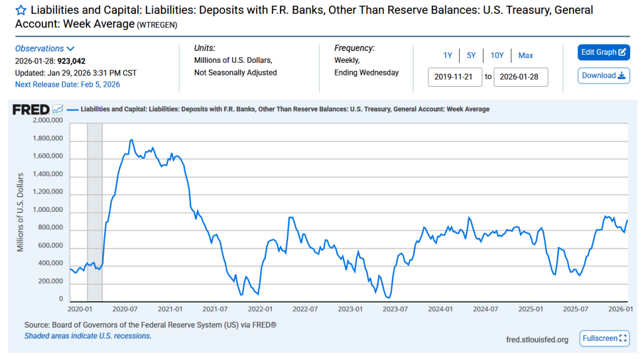Image resolution: width=644 pixels, height=359 pixels.
Task: Expand the Observations dropdown
Action: [x=45, y=48]
